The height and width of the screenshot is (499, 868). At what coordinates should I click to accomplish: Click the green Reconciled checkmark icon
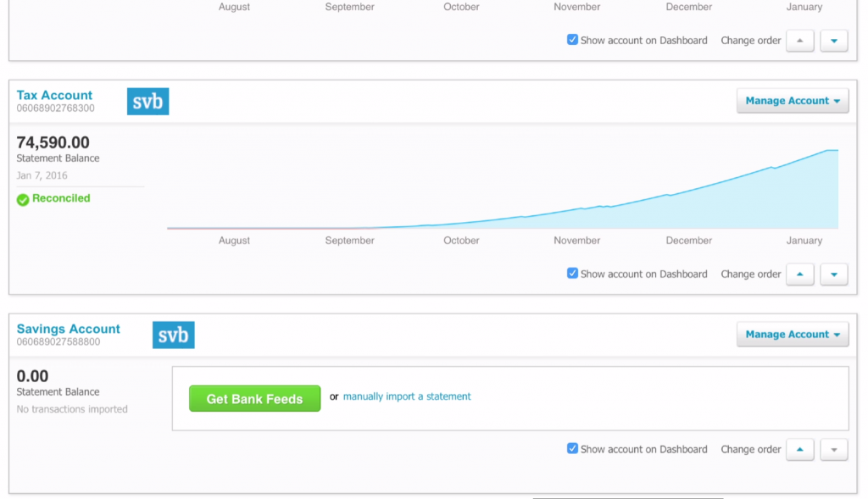tap(23, 199)
